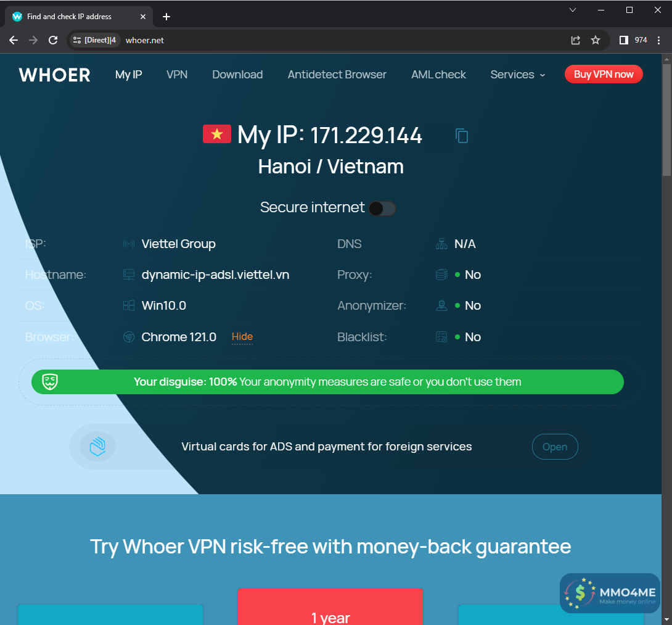Click the Win10.0 OS value
This screenshot has height=625, width=672.
click(164, 305)
